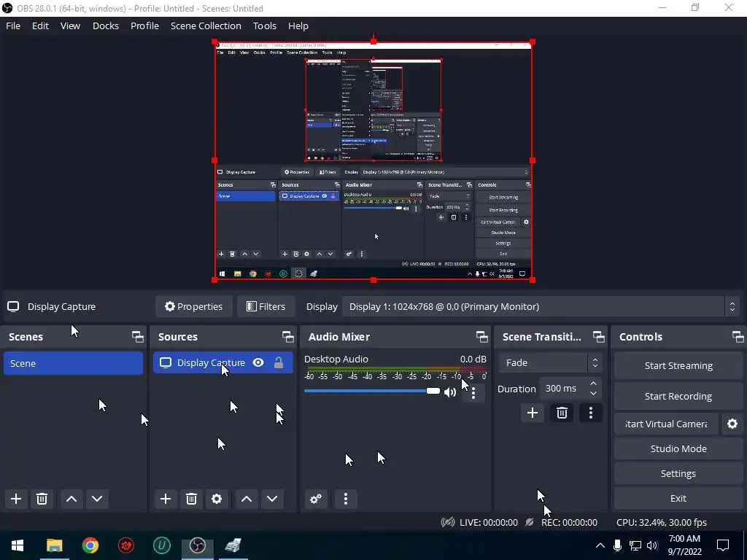Select Scene in Scenes list
This screenshot has width=747, height=560.
(x=74, y=363)
